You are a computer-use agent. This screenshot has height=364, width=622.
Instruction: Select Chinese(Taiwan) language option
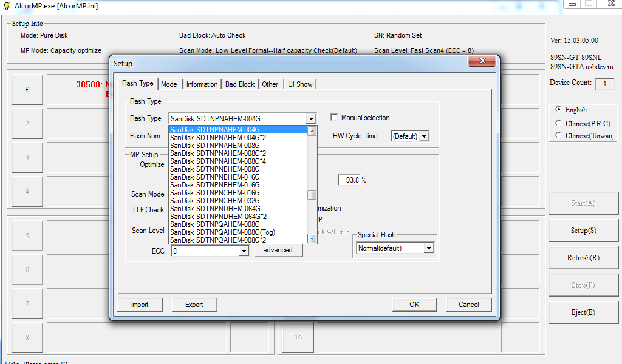pos(559,135)
